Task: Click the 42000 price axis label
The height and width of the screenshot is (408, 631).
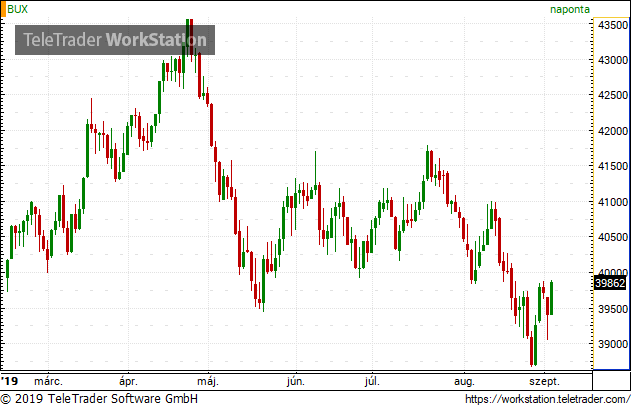Action: coord(613,131)
